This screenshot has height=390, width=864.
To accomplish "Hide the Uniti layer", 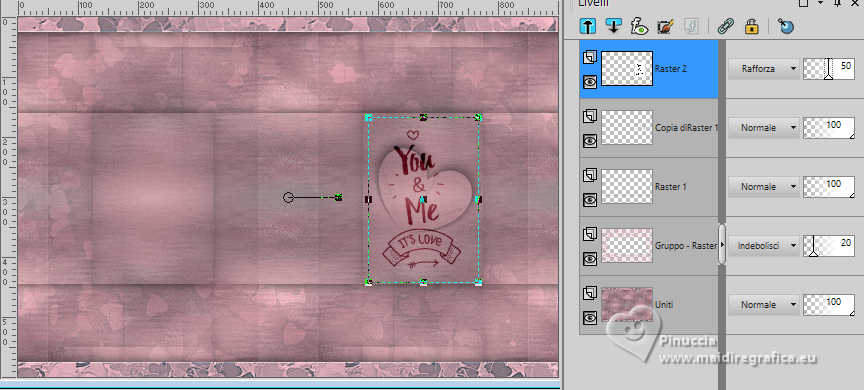I will coord(590,318).
